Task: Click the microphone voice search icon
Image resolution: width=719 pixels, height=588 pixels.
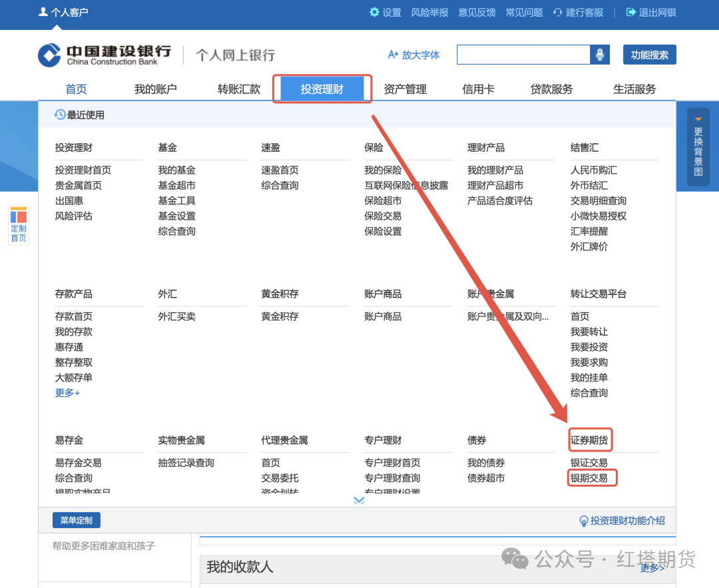Action: (x=600, y=55)
